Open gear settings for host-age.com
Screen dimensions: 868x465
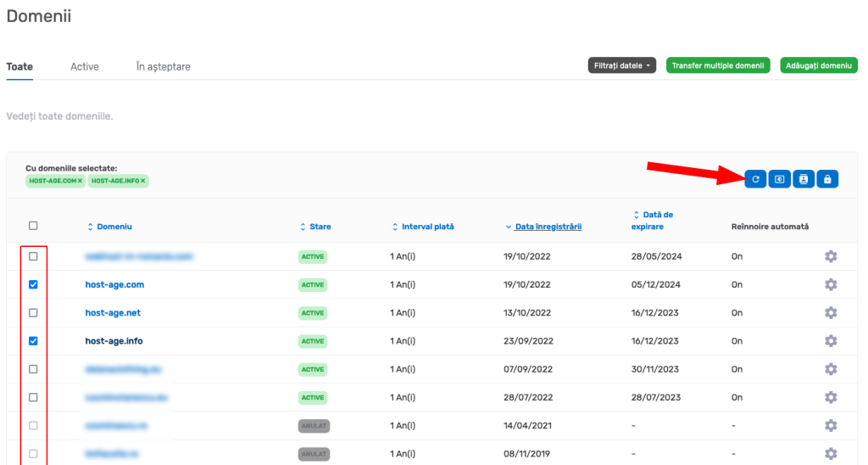[831, 284]
